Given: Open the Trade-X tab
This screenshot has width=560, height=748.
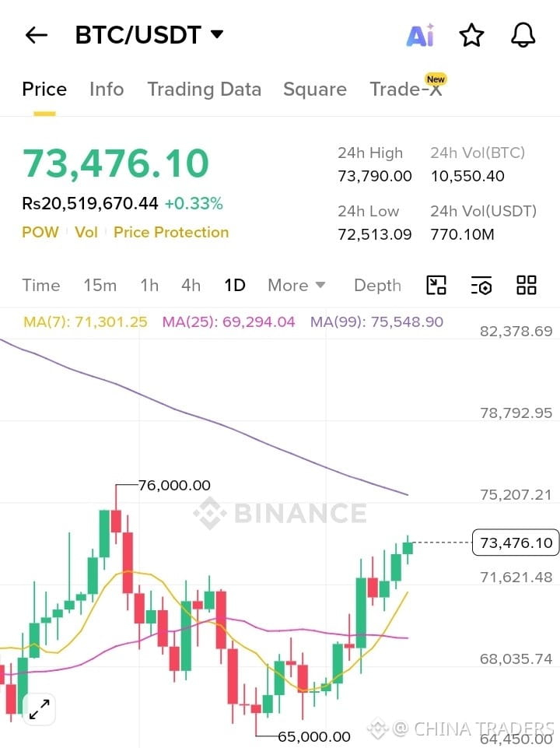Looking at the screenshot, I should coord(406,89).
